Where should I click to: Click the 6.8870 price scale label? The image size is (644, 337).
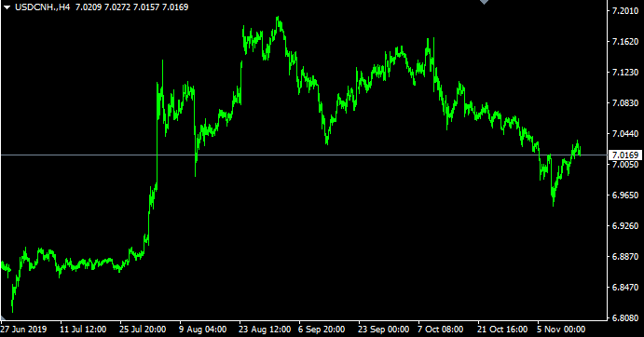pyautogui.click(x=625, y=257)
